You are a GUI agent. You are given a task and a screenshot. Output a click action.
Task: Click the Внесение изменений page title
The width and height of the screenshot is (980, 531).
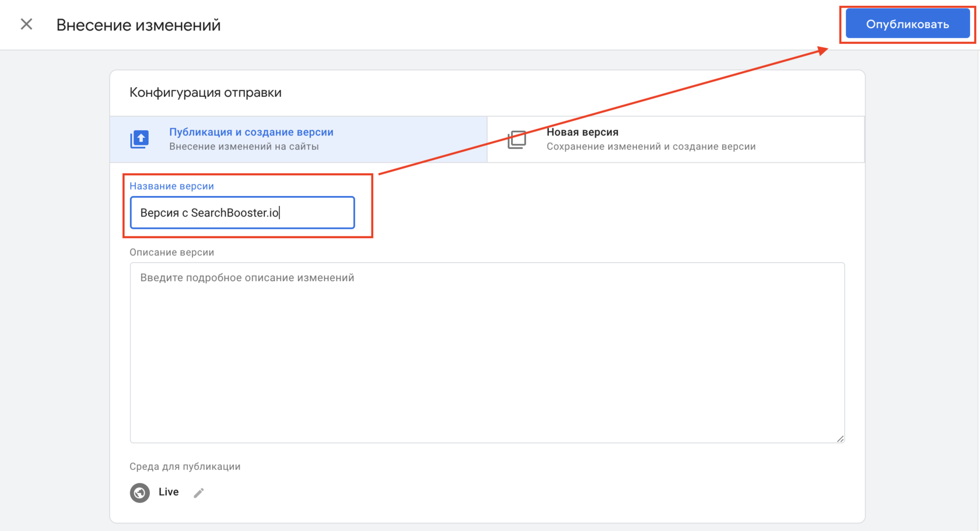coord(138,25)
